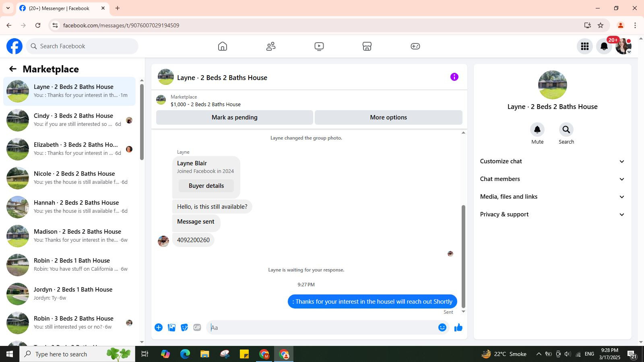Close the Messenger browser tab
The image size is (644, 362).
103,8
